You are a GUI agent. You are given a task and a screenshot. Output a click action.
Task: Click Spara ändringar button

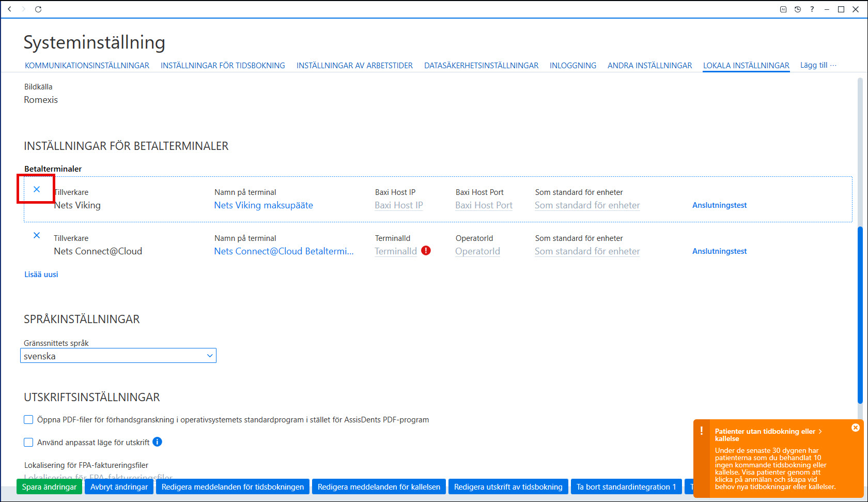(49, 487)
